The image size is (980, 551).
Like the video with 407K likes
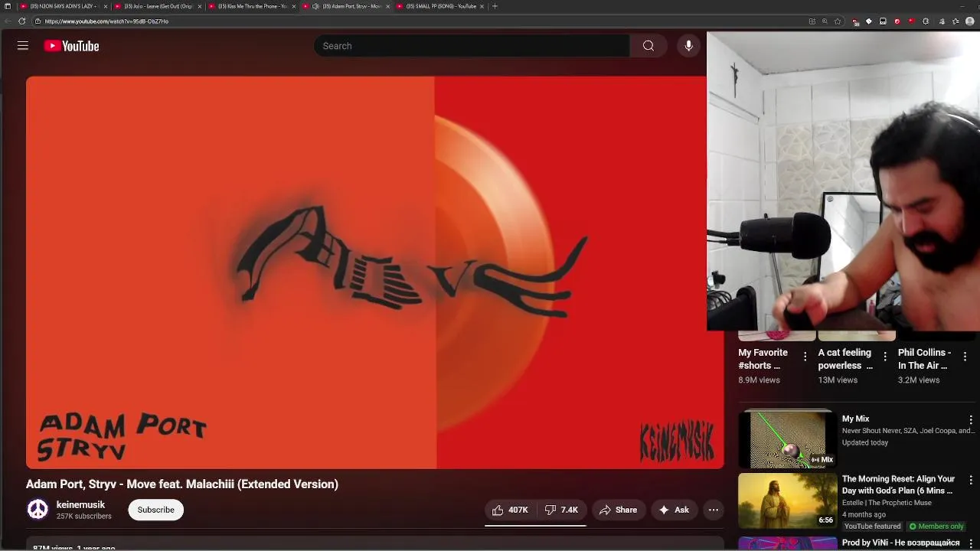point(511,510)
